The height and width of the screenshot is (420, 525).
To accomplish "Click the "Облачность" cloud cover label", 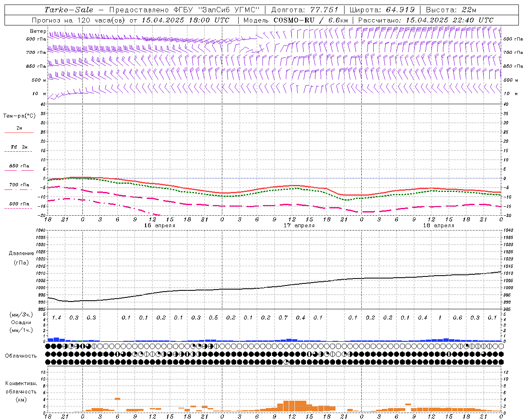I will [21, 356].
